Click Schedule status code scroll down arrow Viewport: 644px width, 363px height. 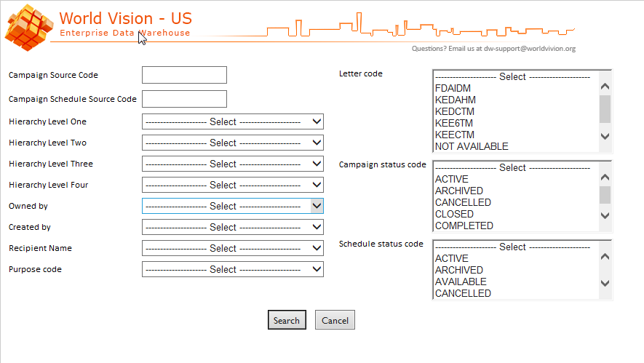click(605, 283)
